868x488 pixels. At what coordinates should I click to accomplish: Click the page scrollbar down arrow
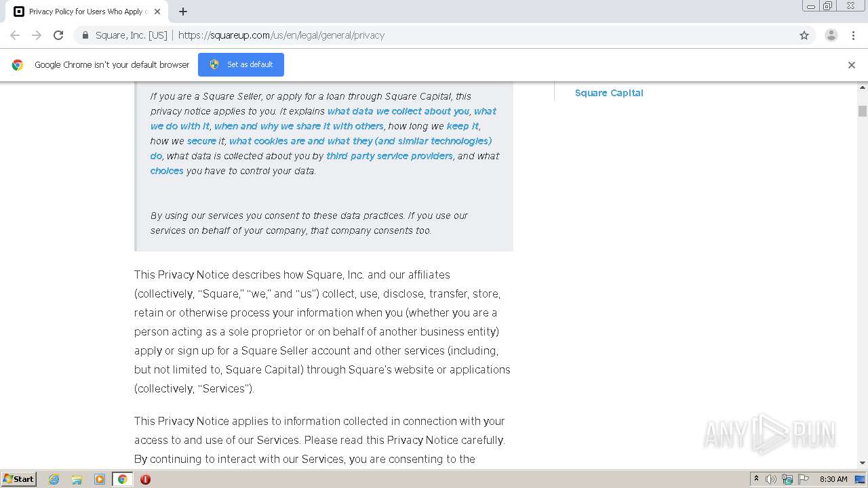[863, 463]
